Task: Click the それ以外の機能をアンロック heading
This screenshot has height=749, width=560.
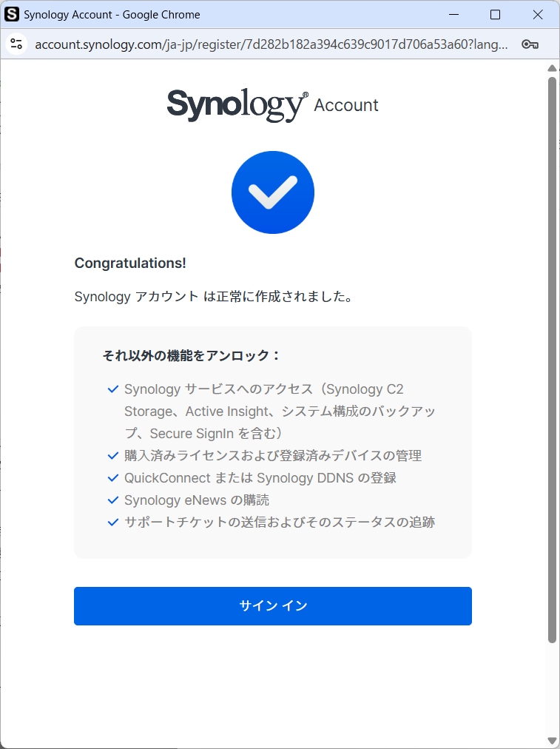Action: pyautogui.click(x=192, y=355)
